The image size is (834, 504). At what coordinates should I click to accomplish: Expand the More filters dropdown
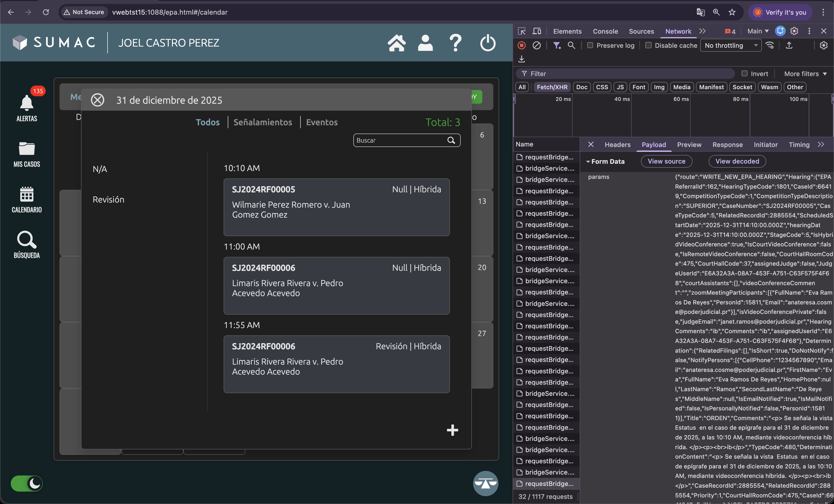pos(805,74)
